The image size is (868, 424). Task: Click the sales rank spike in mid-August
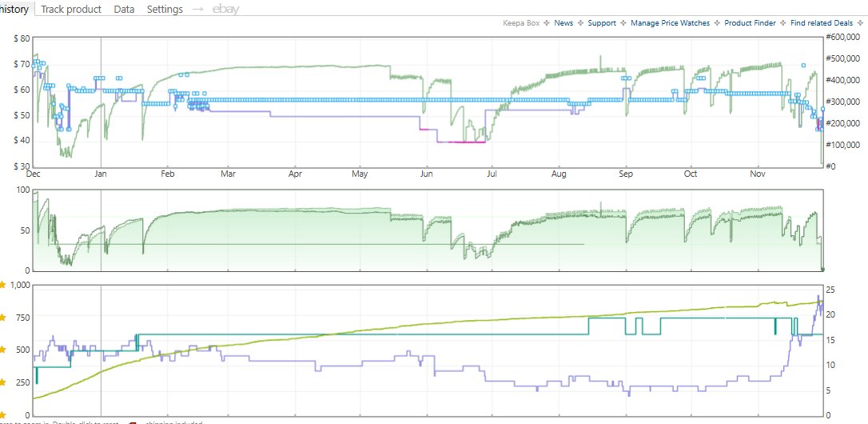coord(600,62)
